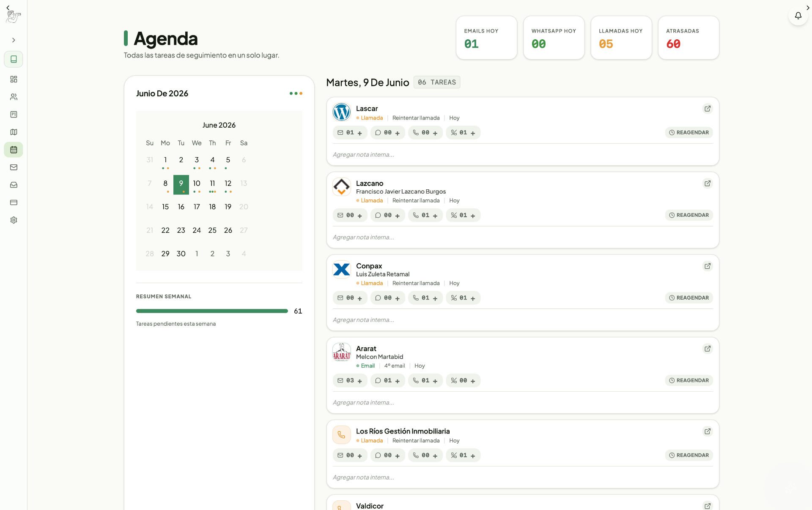This screenshot has width=812, height=510.
Task: Open the three-dot calendar options menu
Action: [x=296, y=93]
